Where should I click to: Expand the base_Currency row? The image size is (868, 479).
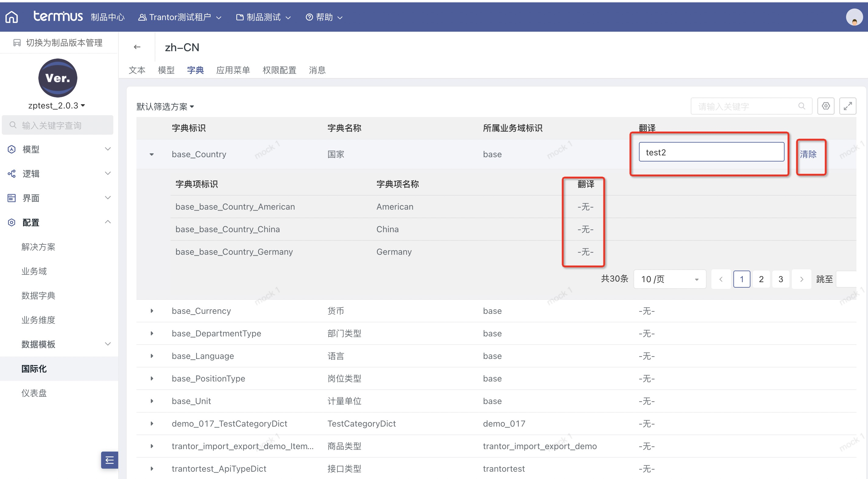(152, 311)
